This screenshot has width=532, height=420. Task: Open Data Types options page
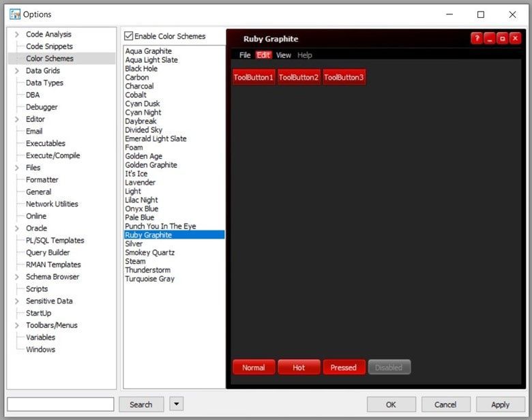click(x=44, y=82)
